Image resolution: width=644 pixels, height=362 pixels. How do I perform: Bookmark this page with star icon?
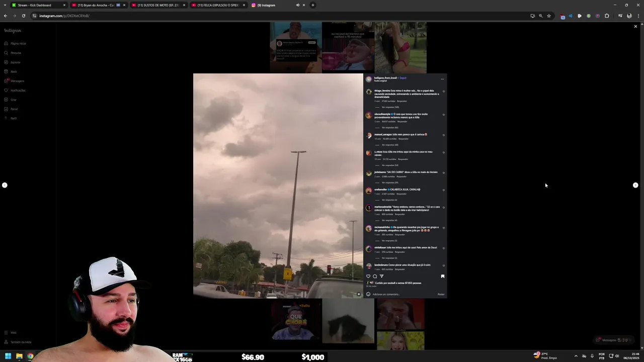coord(549,16)
